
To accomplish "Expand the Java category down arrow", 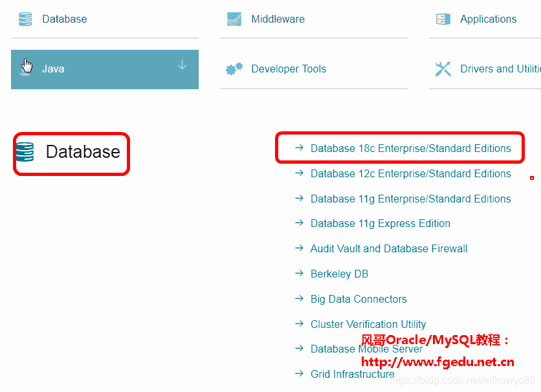I will 182,65.
